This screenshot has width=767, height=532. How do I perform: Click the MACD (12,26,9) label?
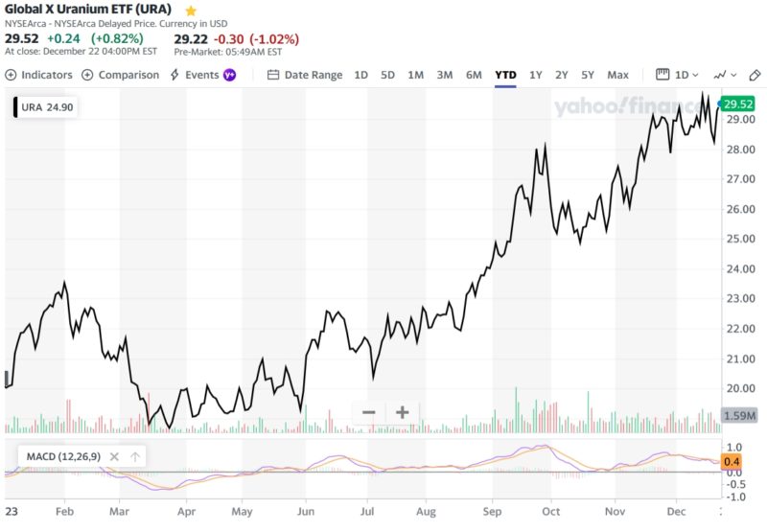point(63,456)
